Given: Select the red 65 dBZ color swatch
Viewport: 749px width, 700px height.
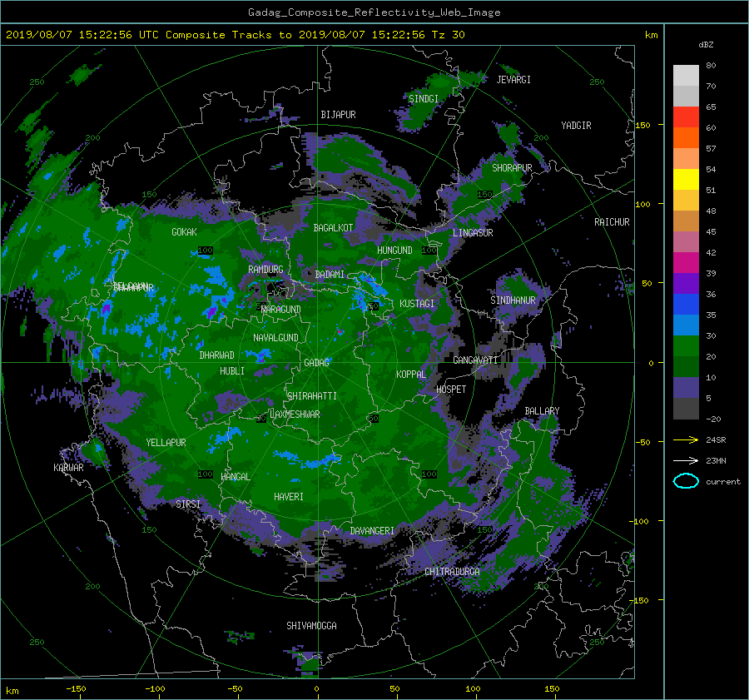Looking at the screenshot, I should 686,117.
